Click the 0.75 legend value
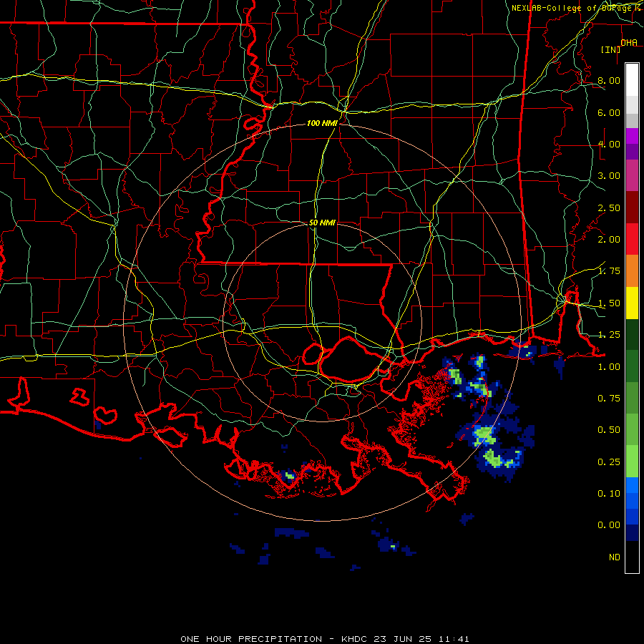Image resolution: width=644 pixels, height=644 pixels. [x=609, y=399]
